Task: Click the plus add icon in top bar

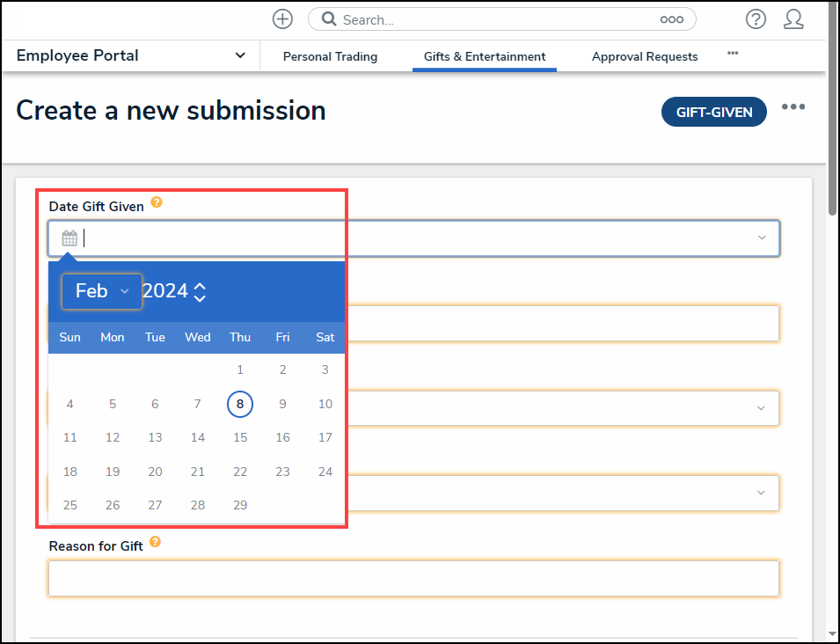Action: pyautogui.click(x=281, y=19)
